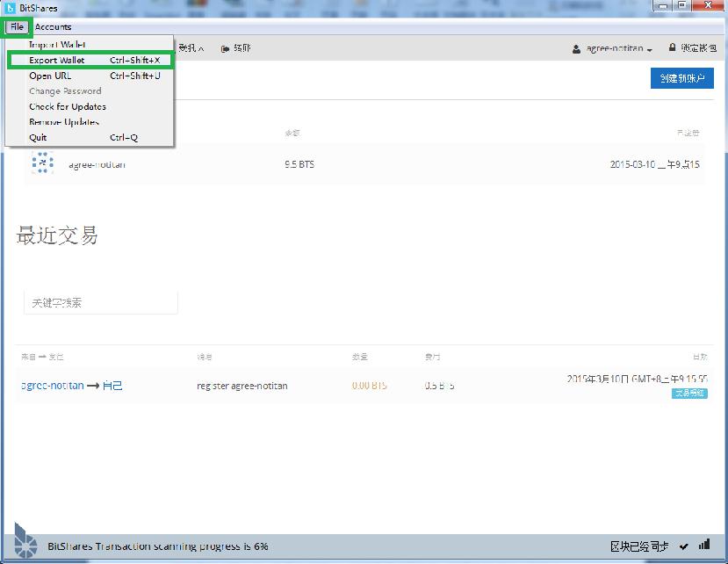728x564 pixels.
Task: Expand the agree-notitan account dropdown
Action: click(619, 48)
